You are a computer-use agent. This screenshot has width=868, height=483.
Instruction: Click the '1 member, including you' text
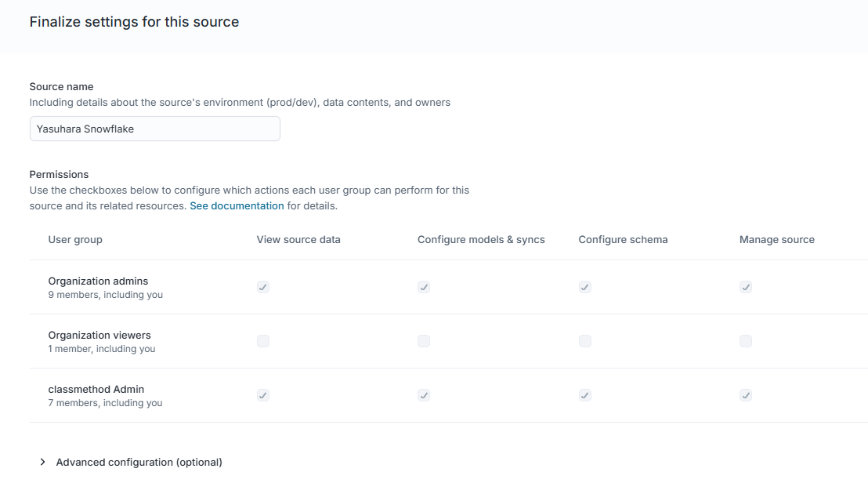point(101,349)
